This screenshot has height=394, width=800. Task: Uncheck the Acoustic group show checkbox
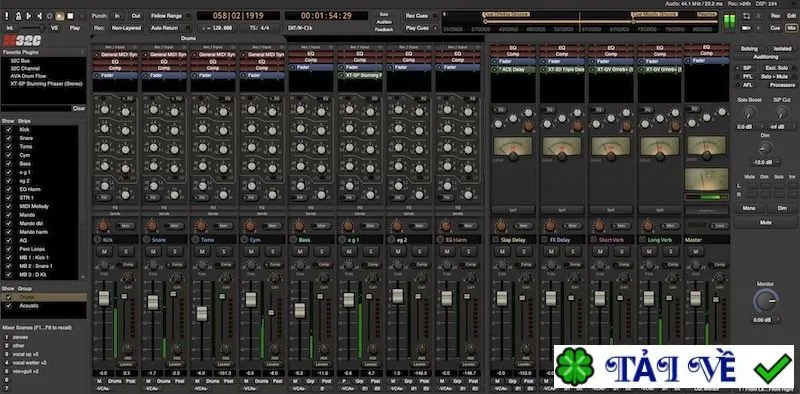pyautogui.click(x=9, y=306)
